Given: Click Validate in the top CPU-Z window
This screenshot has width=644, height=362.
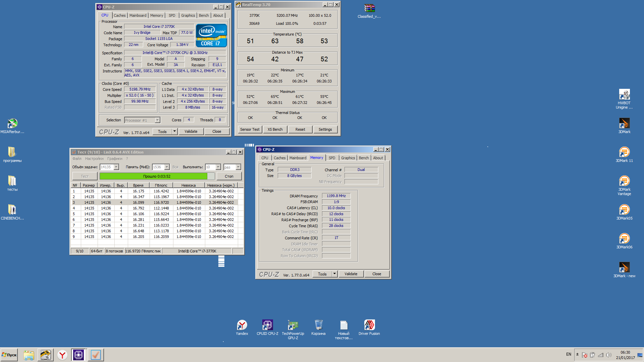Looking at the screenshot, I should [191, 131].
